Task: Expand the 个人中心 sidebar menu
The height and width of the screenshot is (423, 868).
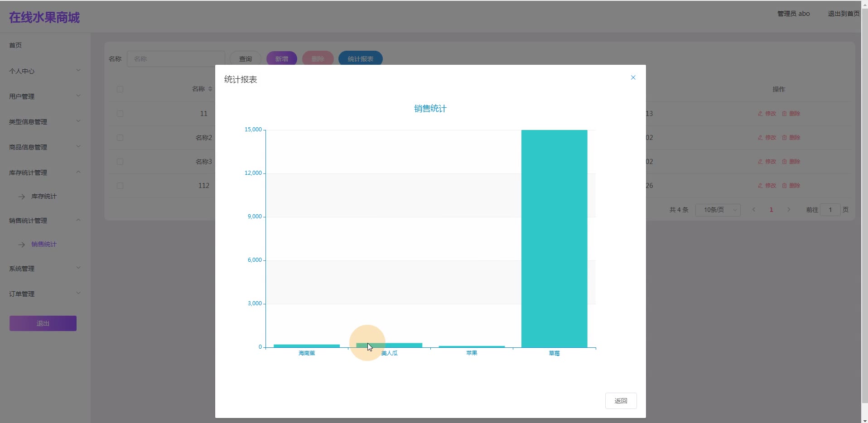Action: coord(45,71)
